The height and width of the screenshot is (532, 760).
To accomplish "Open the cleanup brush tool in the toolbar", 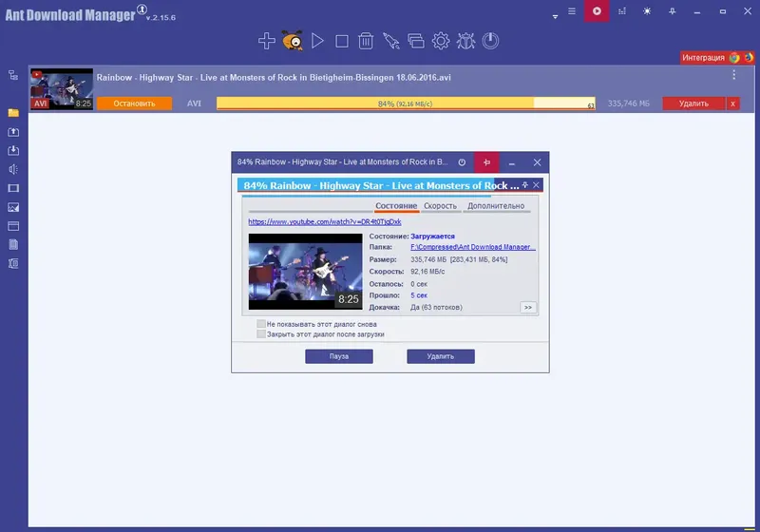I will click(391, 41).
